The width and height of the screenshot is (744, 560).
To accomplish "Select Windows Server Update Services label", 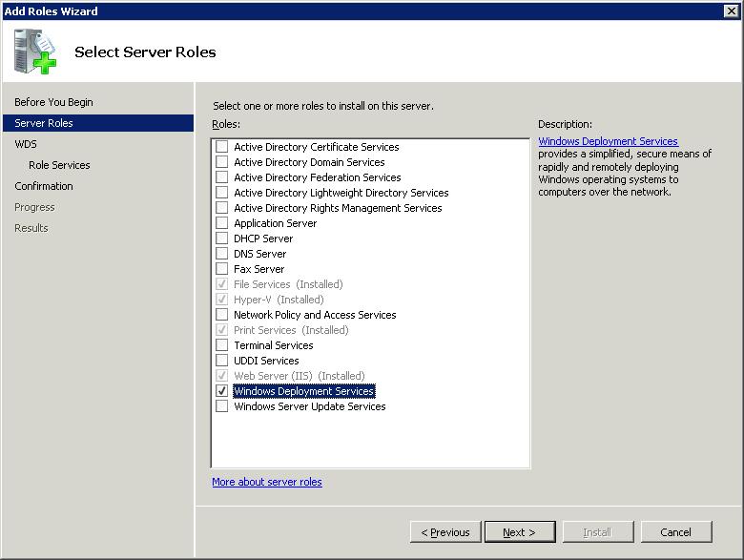I will pos(309,406).
